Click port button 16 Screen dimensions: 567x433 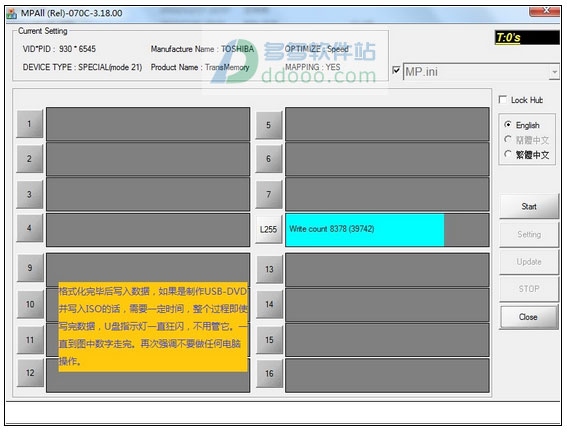point(269,374)
